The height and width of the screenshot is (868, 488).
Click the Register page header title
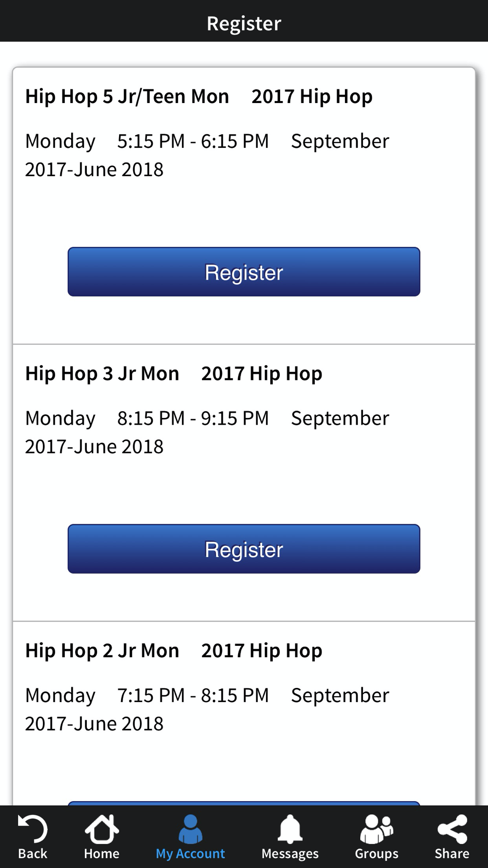pyautogui.click(x=244, y=23)
